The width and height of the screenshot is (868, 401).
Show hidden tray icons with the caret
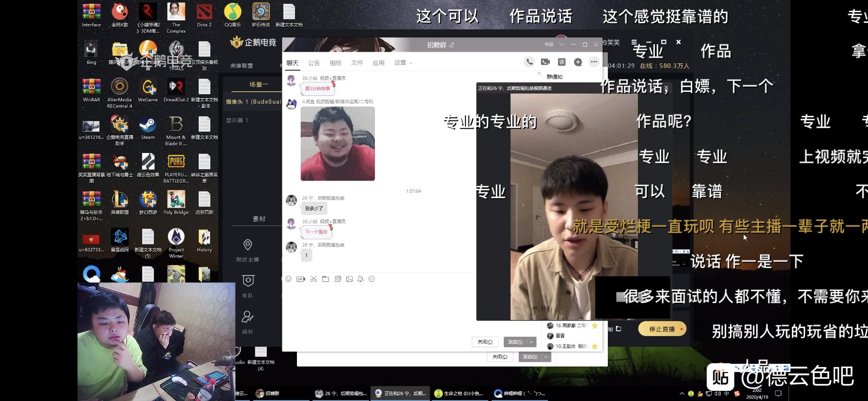682,394
